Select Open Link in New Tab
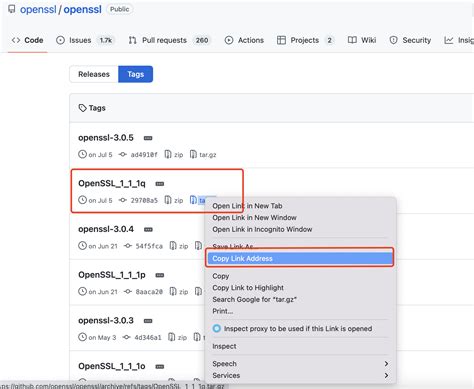 [x=247, y=206]
